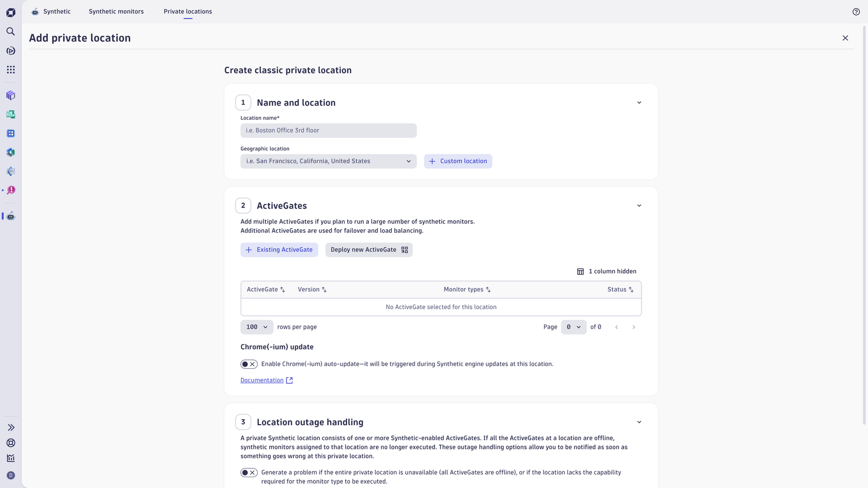The image size is (868, 488).
Task: Click the external link icon beside Documentation
Action: tap(289, 381)
